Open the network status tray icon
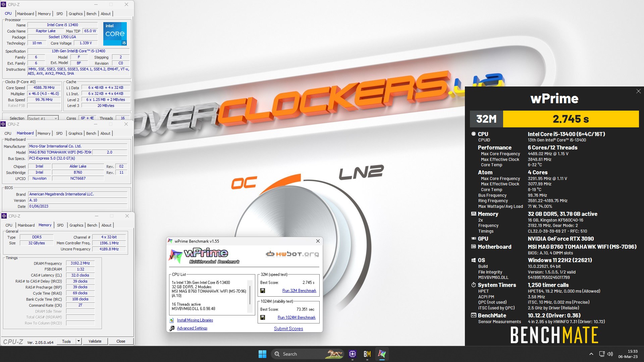 [x=602, y=354]
